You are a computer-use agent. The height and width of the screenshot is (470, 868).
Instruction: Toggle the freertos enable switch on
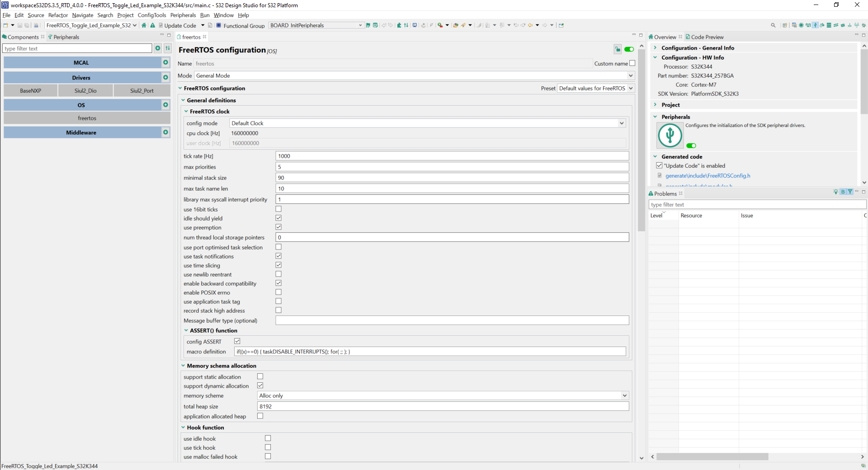coord(629,49)
